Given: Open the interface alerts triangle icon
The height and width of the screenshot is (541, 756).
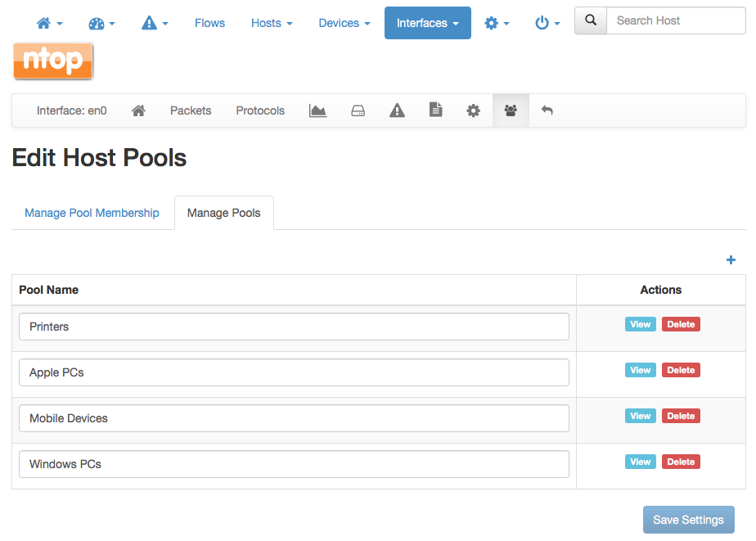Looking at the screenshot, I should (x=397, y=110).
